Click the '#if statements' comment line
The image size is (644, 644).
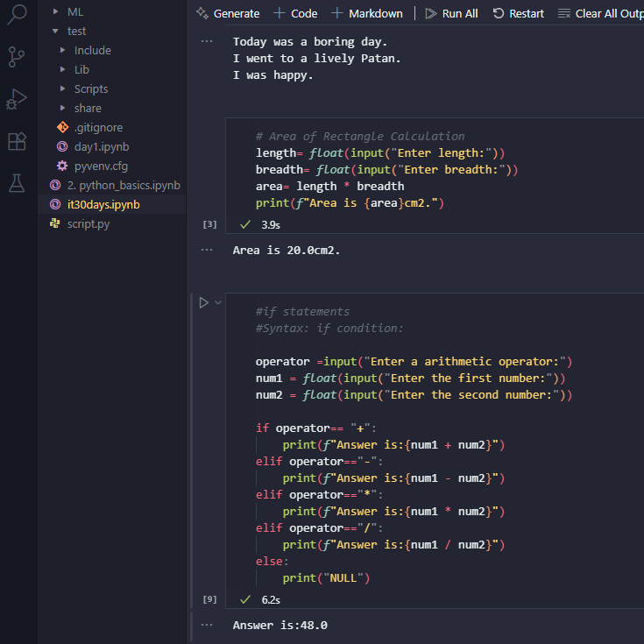click(302, 311)
